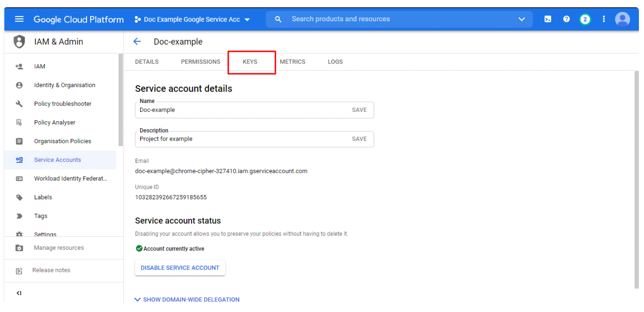Image resolution: width=644 pixels, height=312 pixels.
Task: Click the Doc-example page title
Action: click(x=178, y=42)
